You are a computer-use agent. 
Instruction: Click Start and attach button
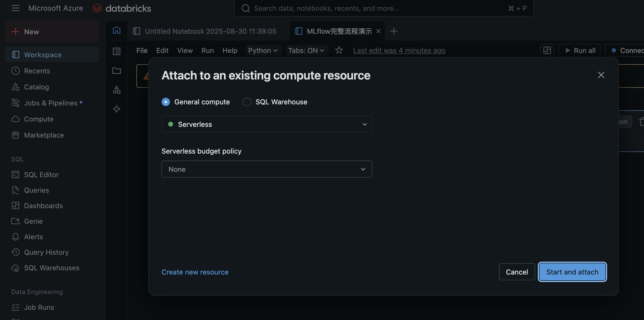coord(572,272)
